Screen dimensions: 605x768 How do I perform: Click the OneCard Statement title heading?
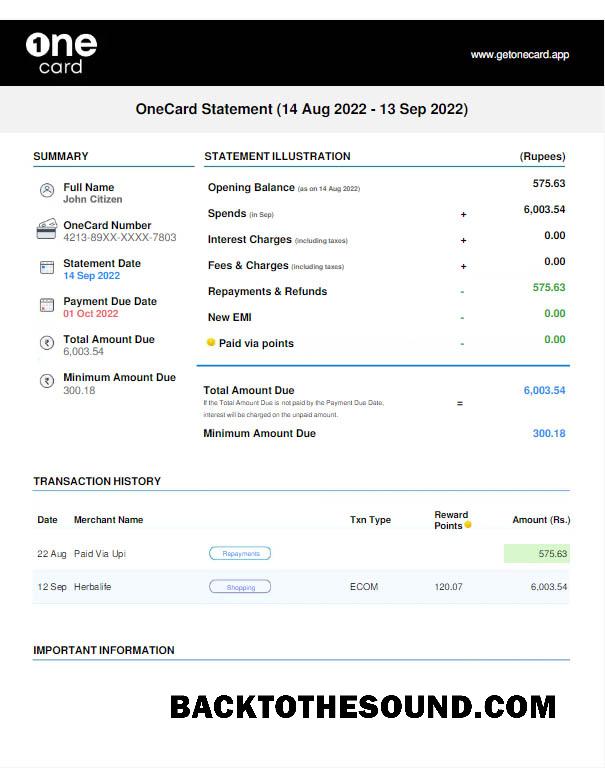(302, 109)
